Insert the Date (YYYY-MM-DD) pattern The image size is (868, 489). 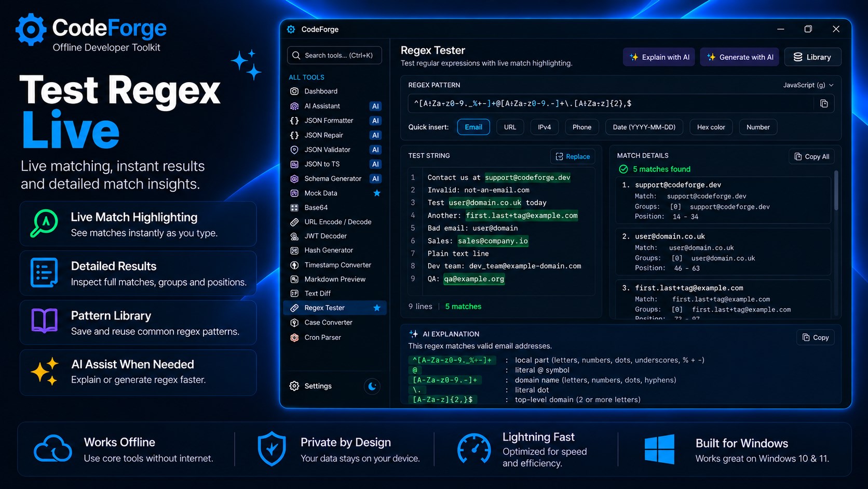(x=644, y=127)
